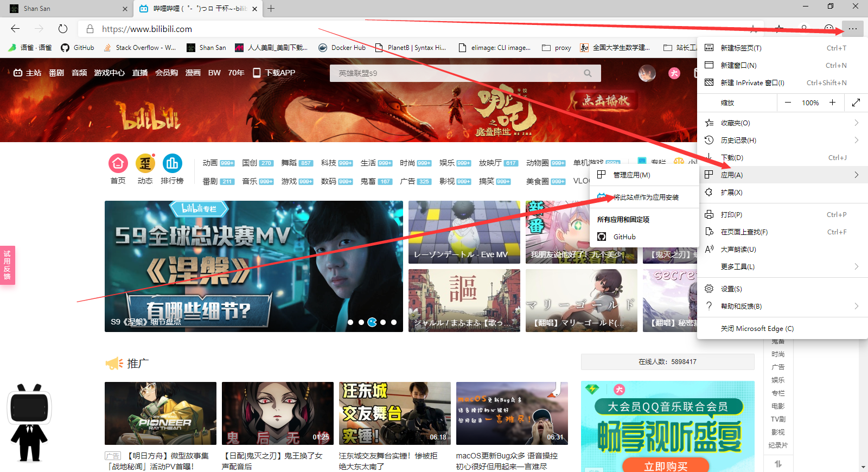This screenshot has width=868, height=472.
Task: Increase zoom with plus button
Action: point(833,103)
